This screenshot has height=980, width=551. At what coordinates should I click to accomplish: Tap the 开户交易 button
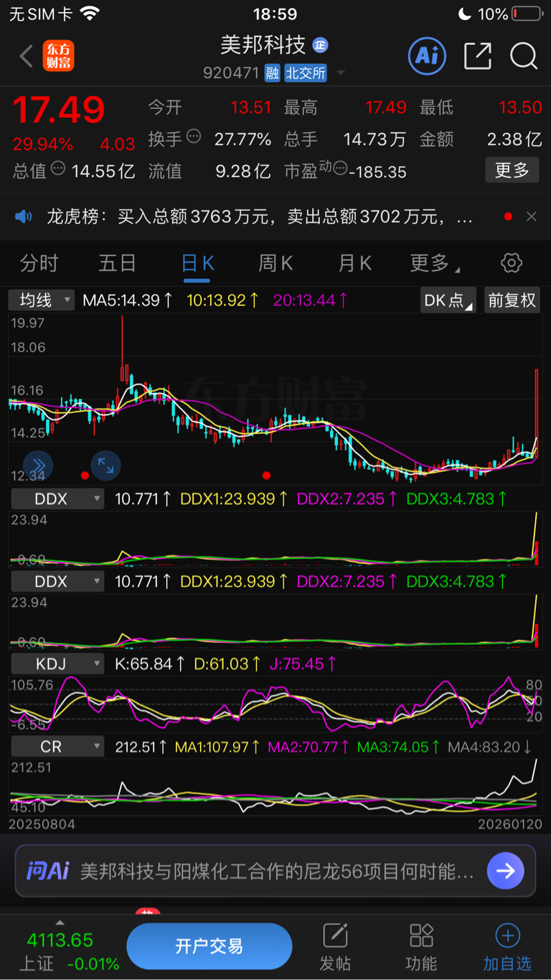(209, 946)
